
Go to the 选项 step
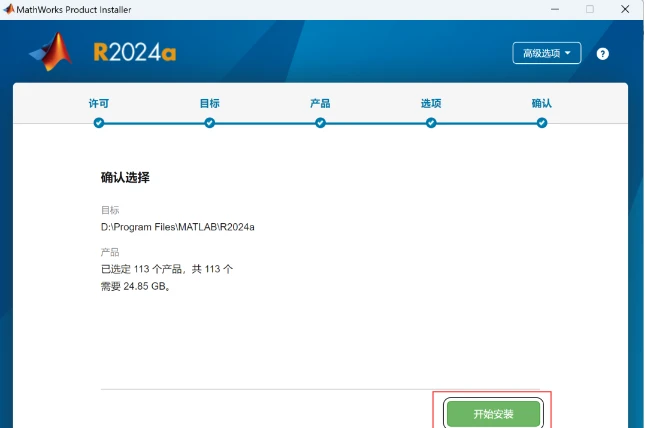coord(431,103)
